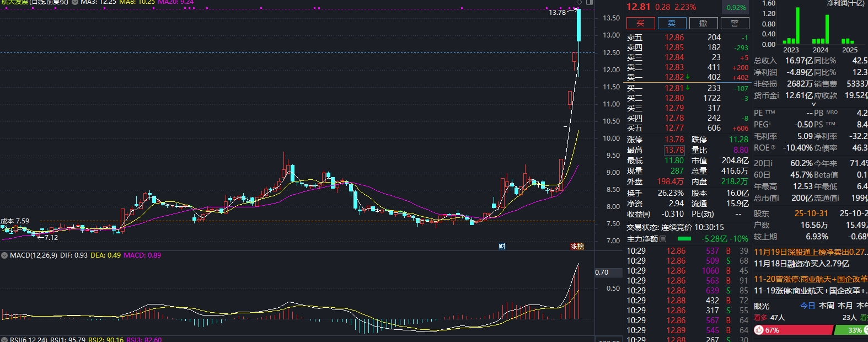The width and height of the screenshot is (868, 342).
Task: Expand the MACD indicator dropdown arrow
Action: click(x=4, y=255)
